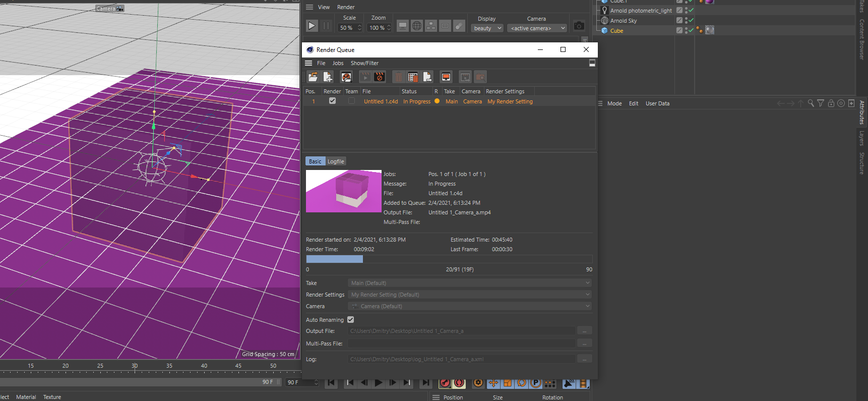Click the globe icon in the IPR toolbar

pyautogui.click(x=417, y=26)
